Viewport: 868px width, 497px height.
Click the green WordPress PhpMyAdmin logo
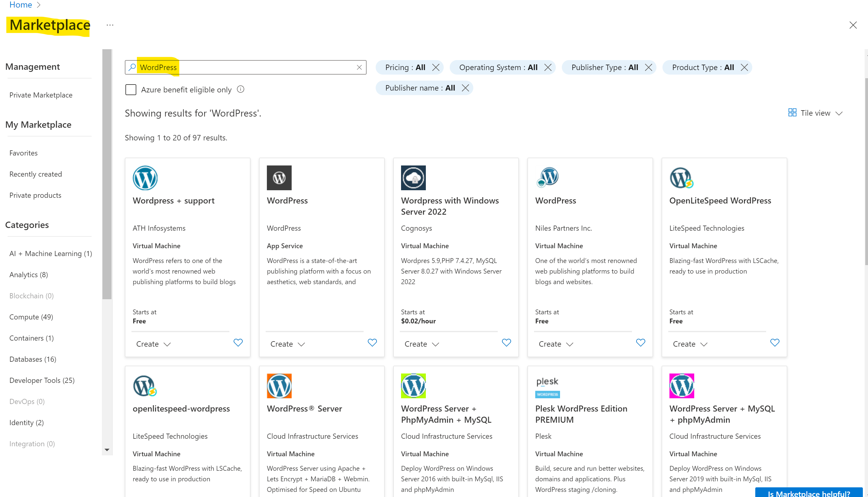coord(413,386)
